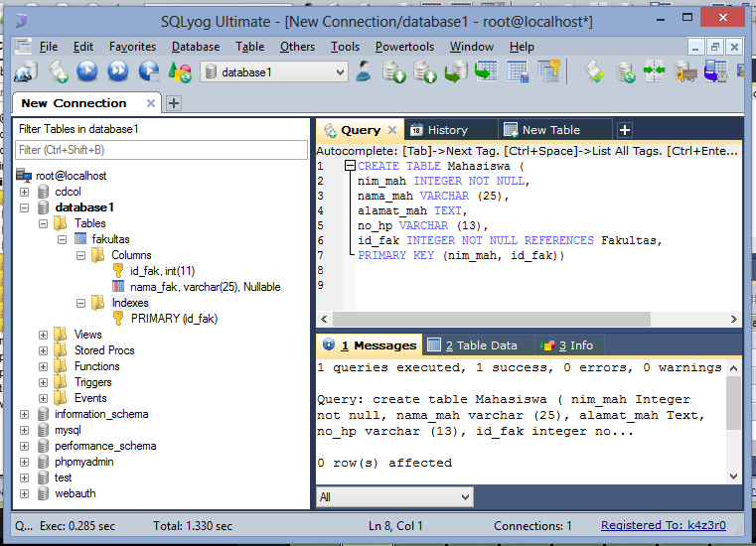Expand the Views folder
756x546 pixels.
coord(44,335)
